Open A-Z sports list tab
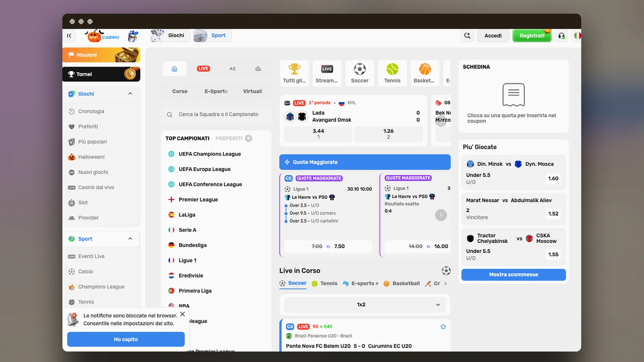The width and height of the screenshot is (644, 362). coord(233,69)
